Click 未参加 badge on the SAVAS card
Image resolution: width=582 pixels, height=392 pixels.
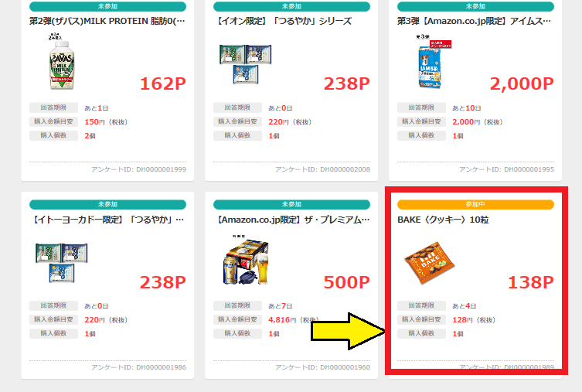(107, 6)
